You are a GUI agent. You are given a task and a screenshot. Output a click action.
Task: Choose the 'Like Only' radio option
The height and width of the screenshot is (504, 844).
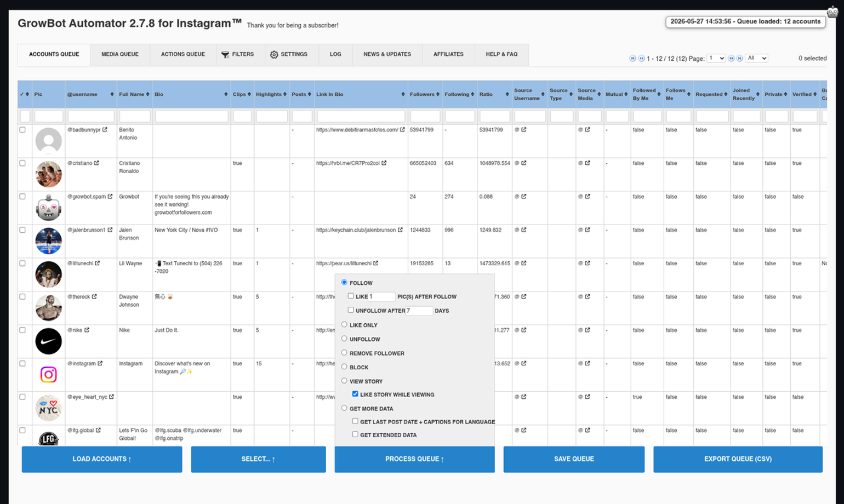(344, 324)
